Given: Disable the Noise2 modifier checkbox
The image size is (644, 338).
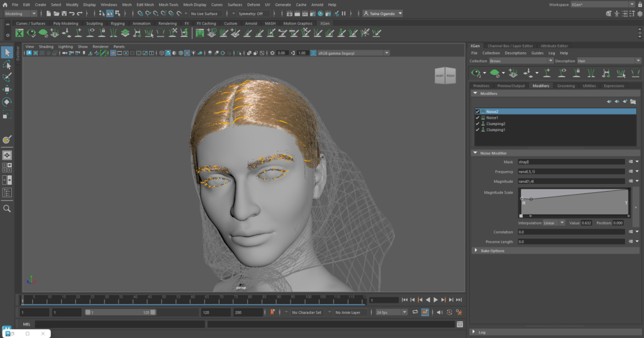Looking at the screenshot, I should 477,112.
